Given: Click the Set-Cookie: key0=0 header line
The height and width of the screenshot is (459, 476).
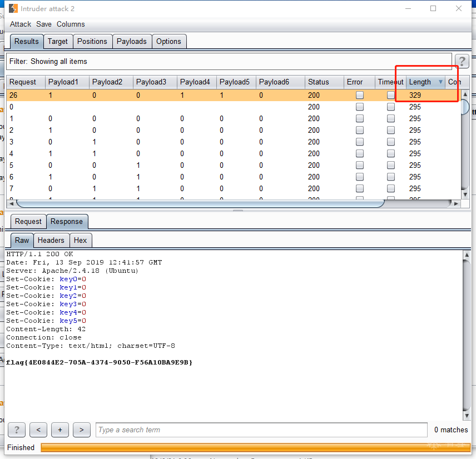Looking at the screenshot, I should [46, 279].
